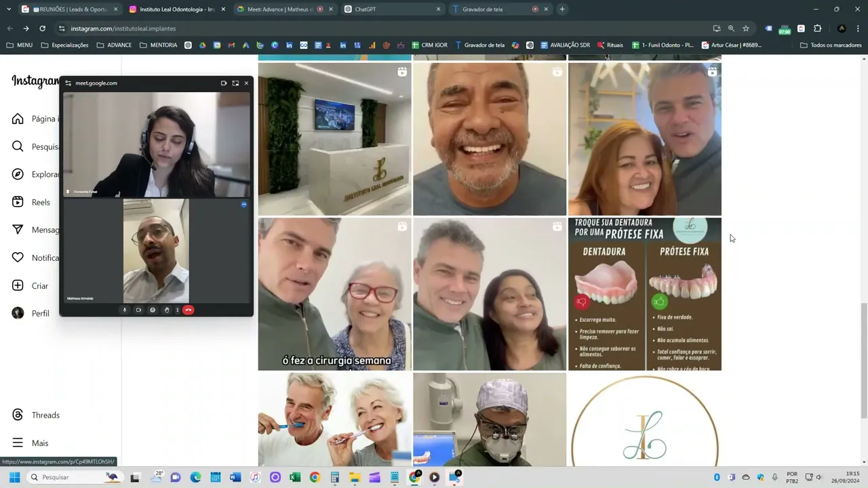Screen dimensions: 868x488
Task: Open Instagram Threads from the sidebar
Action: [36, 415]
